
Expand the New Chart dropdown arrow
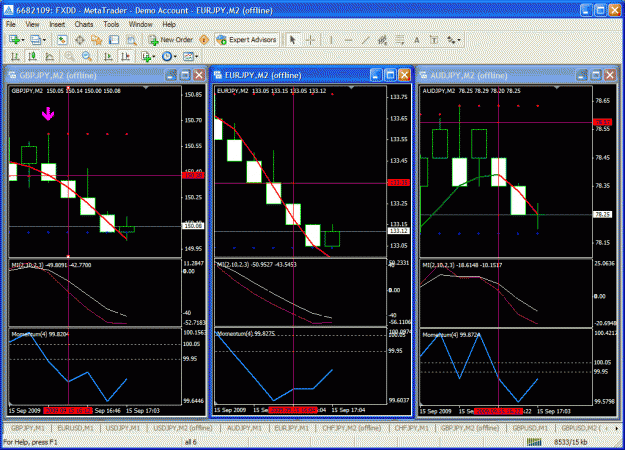click(23, 40)
